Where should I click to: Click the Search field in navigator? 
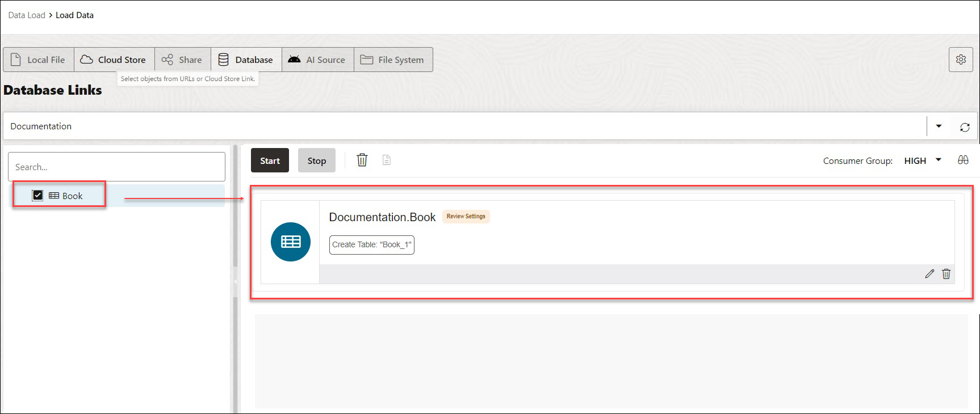point(116,167)
